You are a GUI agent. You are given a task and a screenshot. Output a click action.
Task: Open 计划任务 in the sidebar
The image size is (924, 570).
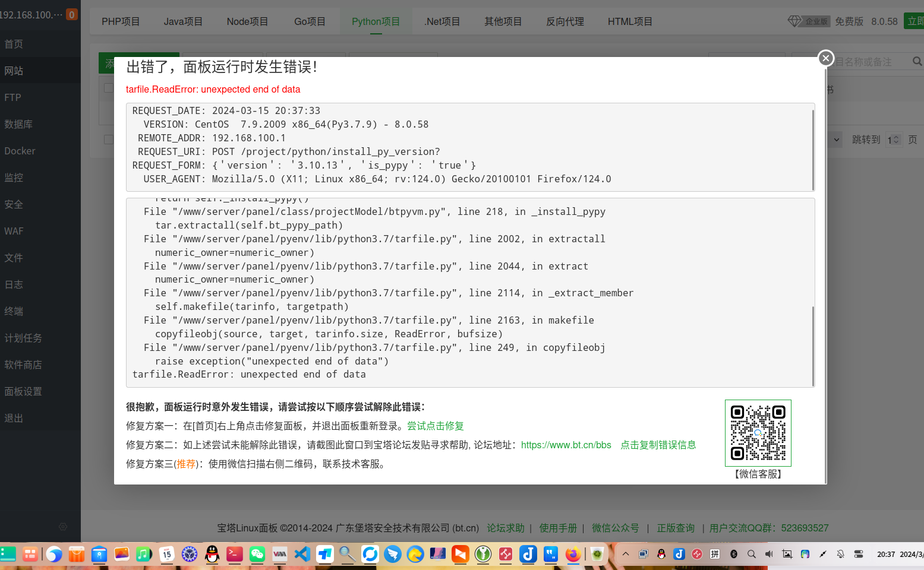coord(40,338)
